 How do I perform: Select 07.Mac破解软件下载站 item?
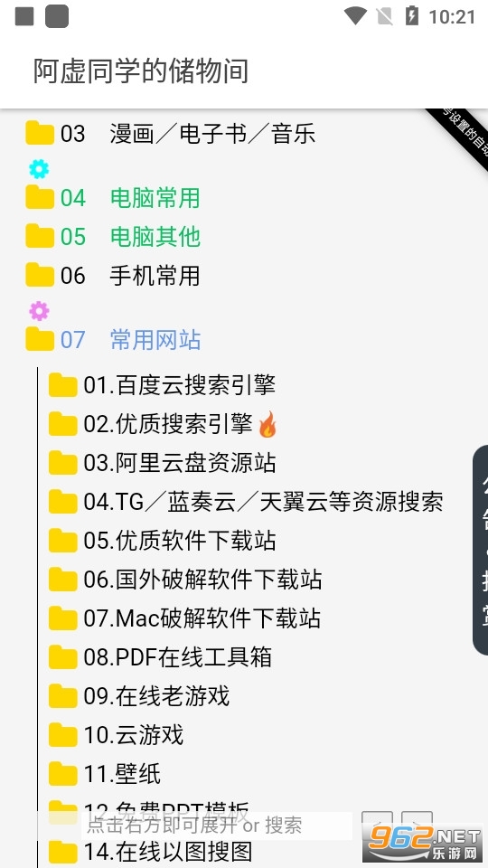click(184, 618)
